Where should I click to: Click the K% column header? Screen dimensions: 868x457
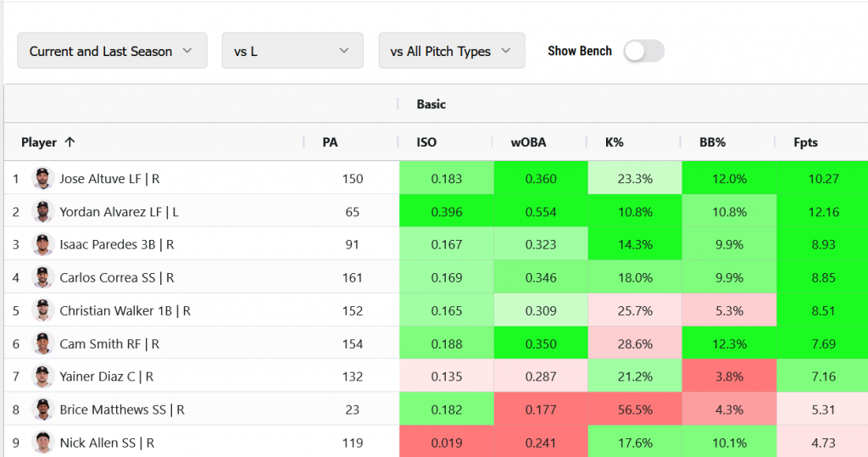pyautogui.click(x=615, y=142)
